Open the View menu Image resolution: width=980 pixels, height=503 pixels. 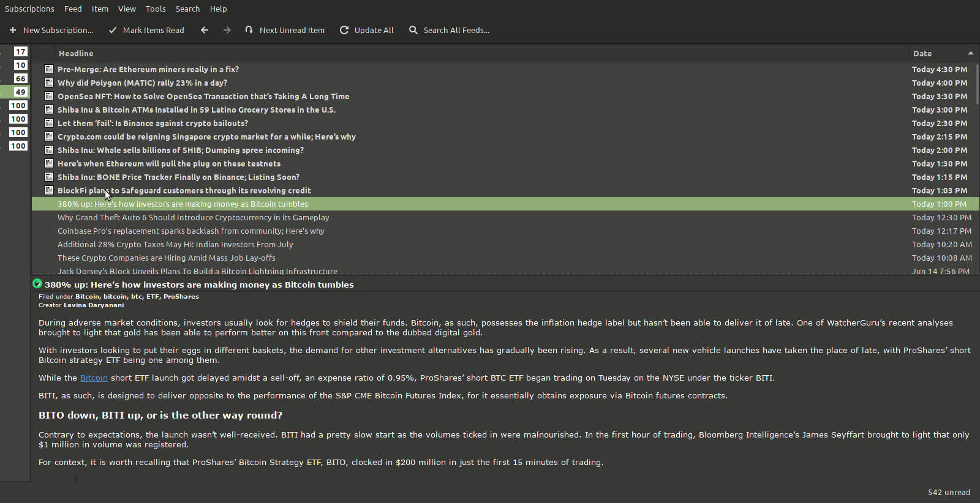coord(127,9)
